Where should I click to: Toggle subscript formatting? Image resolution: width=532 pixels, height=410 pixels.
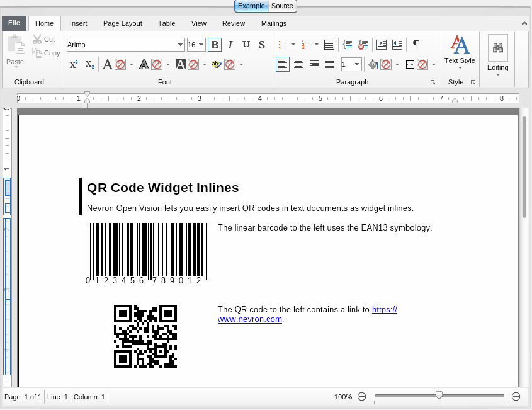coord(89,64)
